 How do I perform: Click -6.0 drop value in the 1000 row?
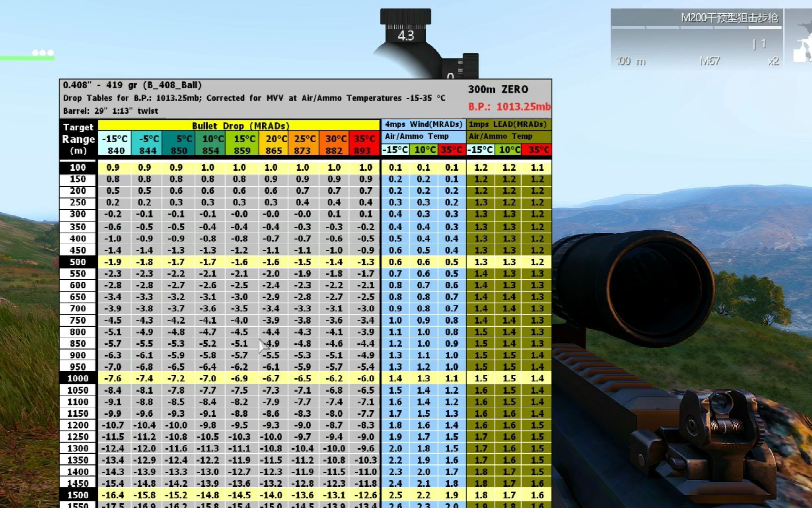point(365,379)
